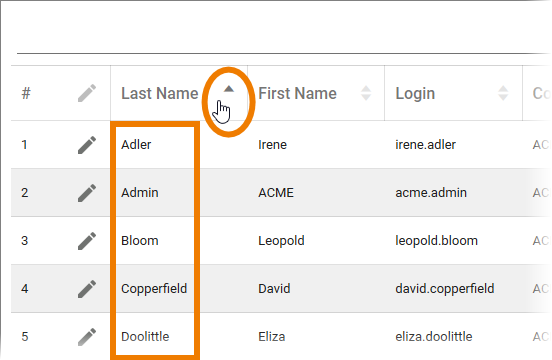Viewport: 552px width, 360px height.
Task: Click the Login column header text
Action: click(x=415, y=94)
